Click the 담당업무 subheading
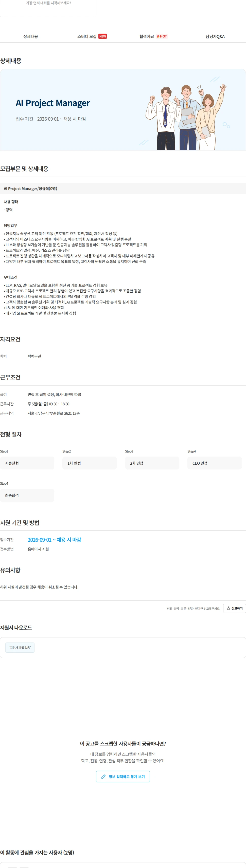246x868 pixels. (x=10, y=226)
